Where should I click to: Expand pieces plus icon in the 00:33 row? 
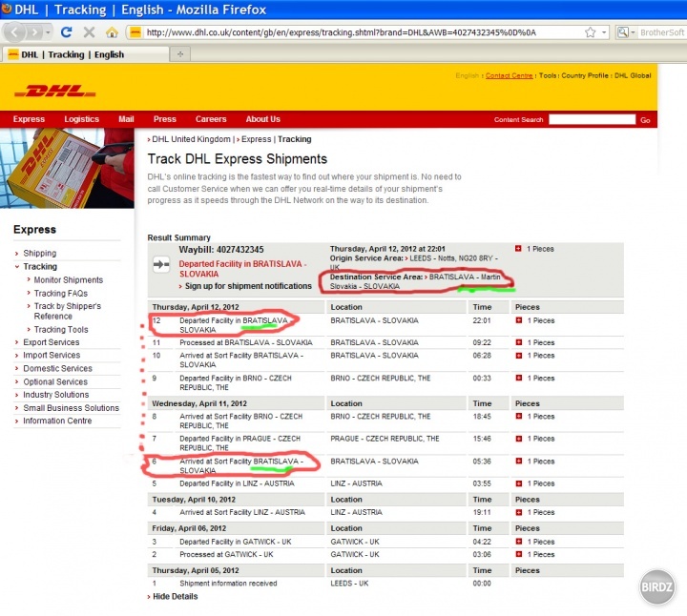coord(519,378)
